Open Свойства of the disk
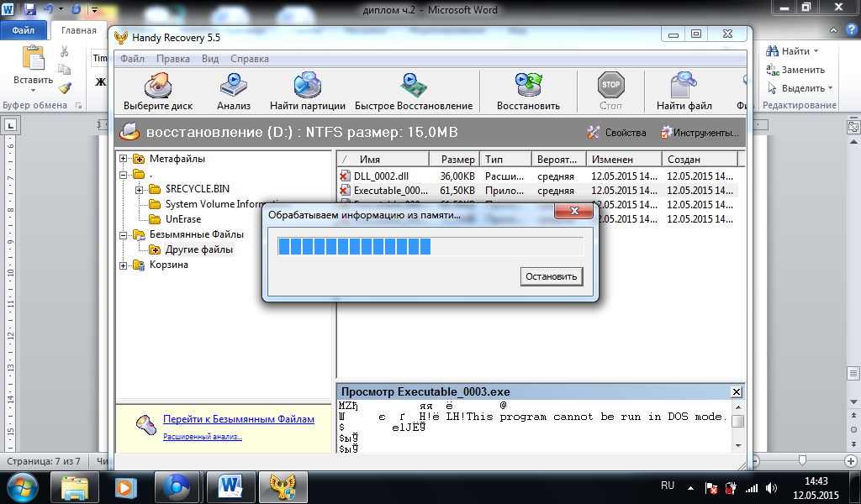Viewport: 861px width, 504px height. point(616,132)
